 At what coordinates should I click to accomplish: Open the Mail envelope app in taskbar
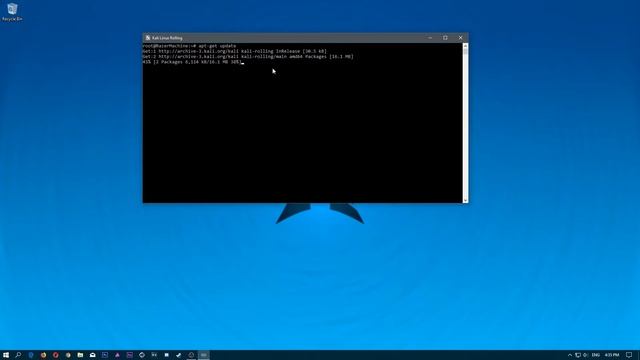pyautogui.click(x=93, y=355)
